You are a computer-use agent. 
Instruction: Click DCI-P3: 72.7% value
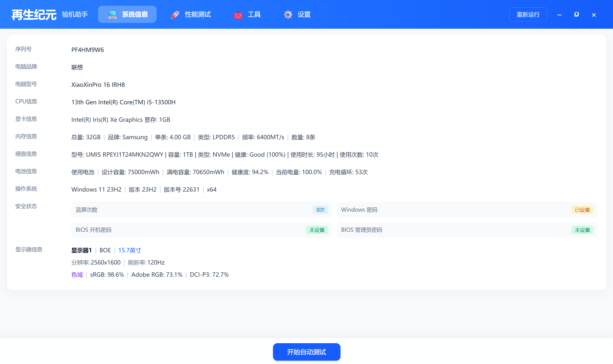click(x=209, y=275)
